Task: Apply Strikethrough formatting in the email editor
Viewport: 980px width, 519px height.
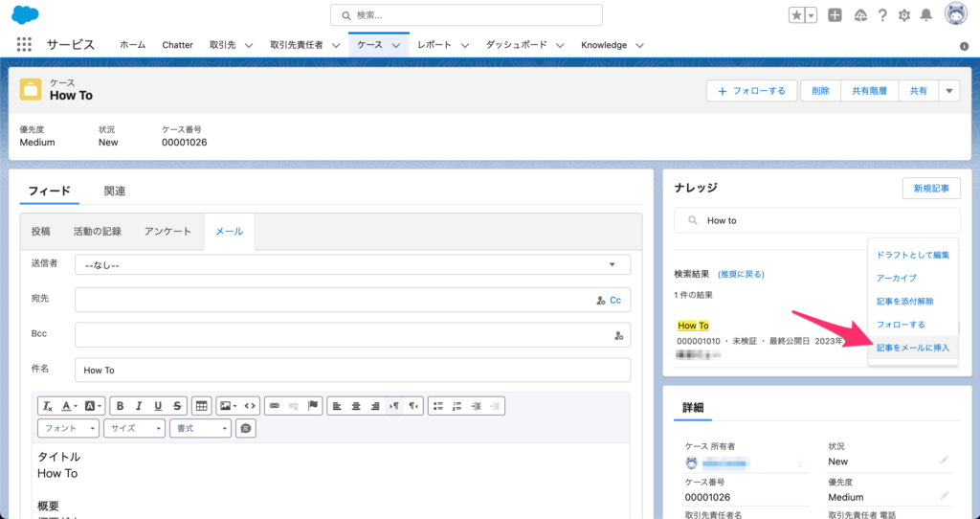Action: pos(177,406)
